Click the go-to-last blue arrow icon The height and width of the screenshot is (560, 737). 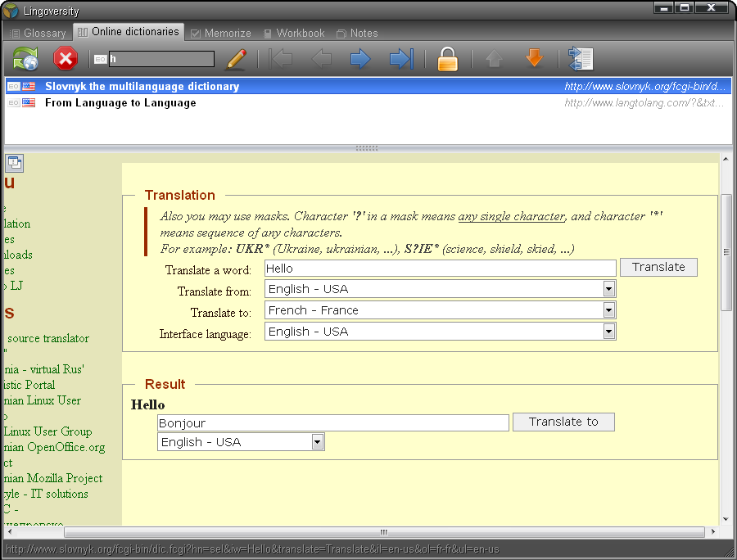click(x=400, y=59)
